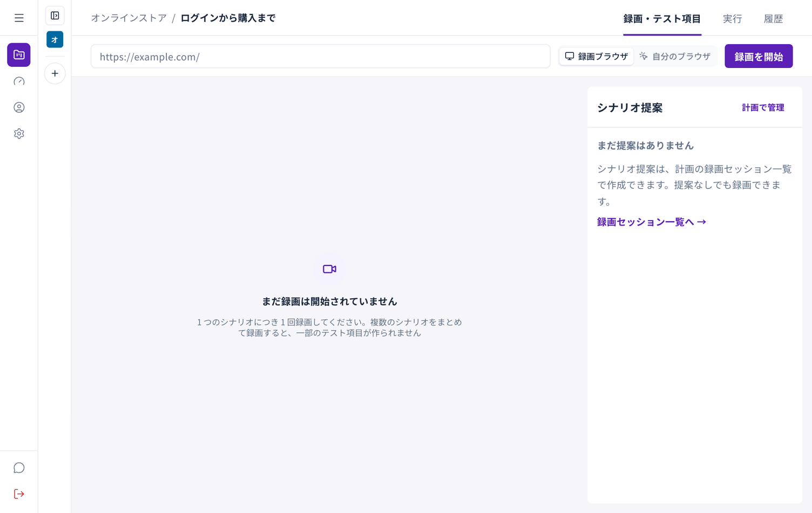Toggle the side panel collapse icon
This screenshot has height=513, width=812.
55,16
